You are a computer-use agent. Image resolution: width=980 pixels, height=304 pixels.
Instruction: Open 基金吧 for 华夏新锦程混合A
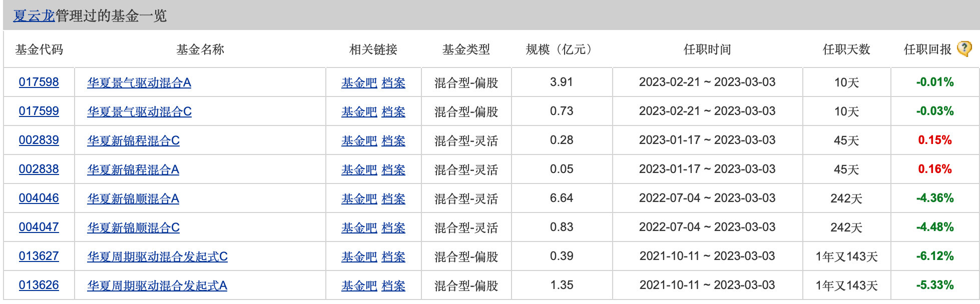click(359, 169)
